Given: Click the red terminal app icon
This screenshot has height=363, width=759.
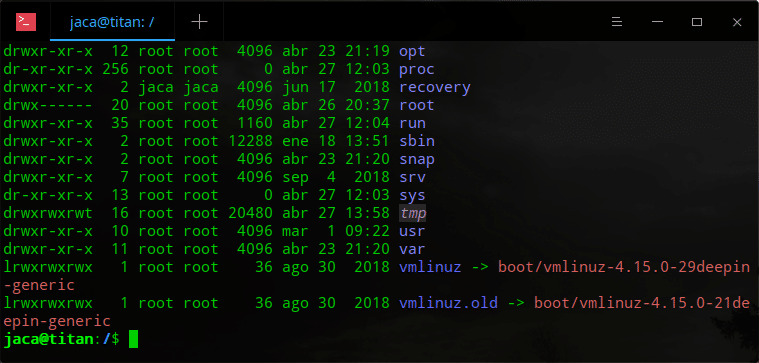Looking at the screenshot, I should tap(26, 22).
